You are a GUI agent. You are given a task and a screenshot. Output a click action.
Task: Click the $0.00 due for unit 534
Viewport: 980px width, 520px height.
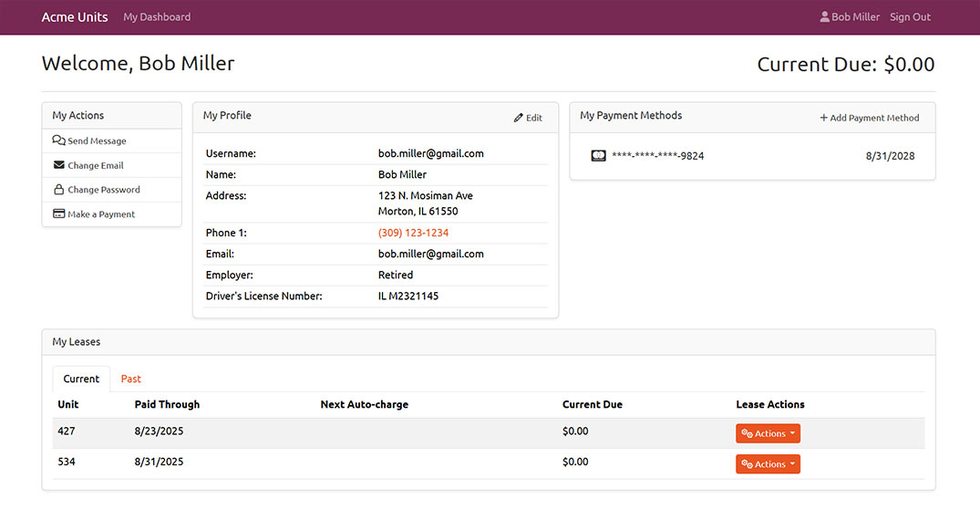pos(575,462)
